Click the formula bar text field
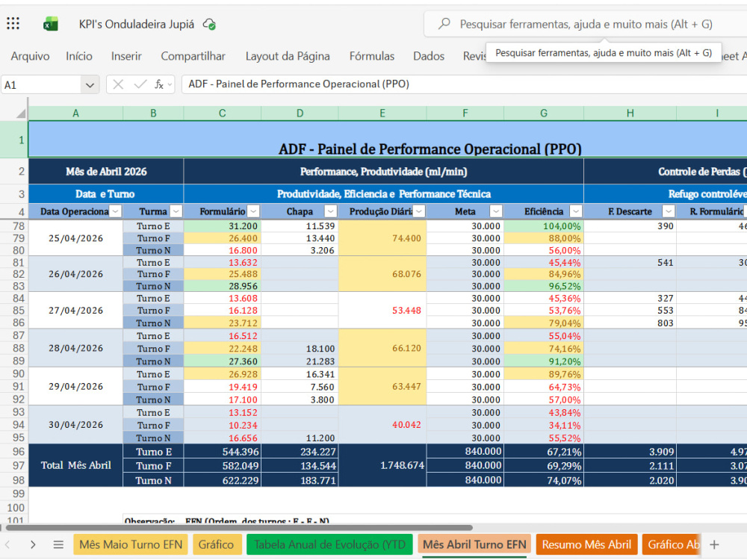 [464, 84]
